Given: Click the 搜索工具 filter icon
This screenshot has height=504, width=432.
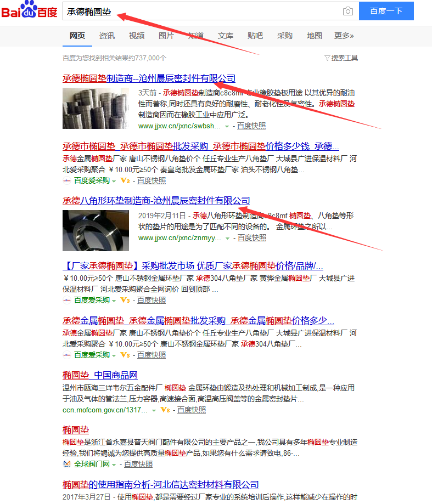Looking at the screenshot, I should click(327, 58).
